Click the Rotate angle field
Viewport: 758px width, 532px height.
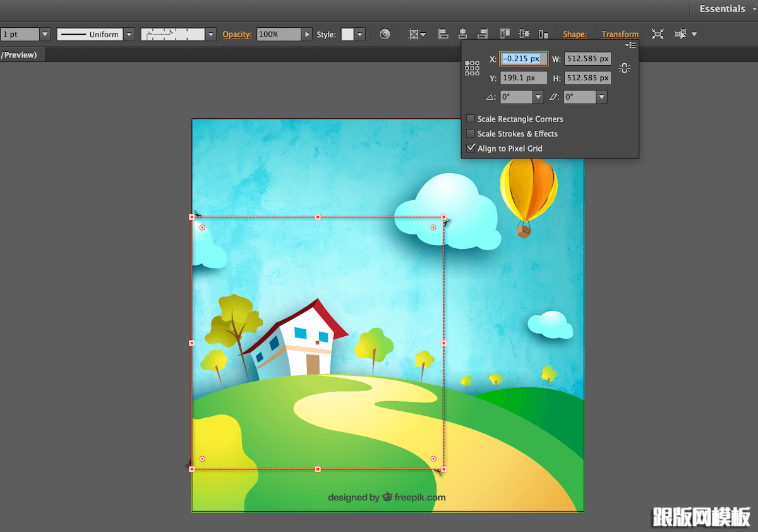pyautogui.click(x=516, y=97)
